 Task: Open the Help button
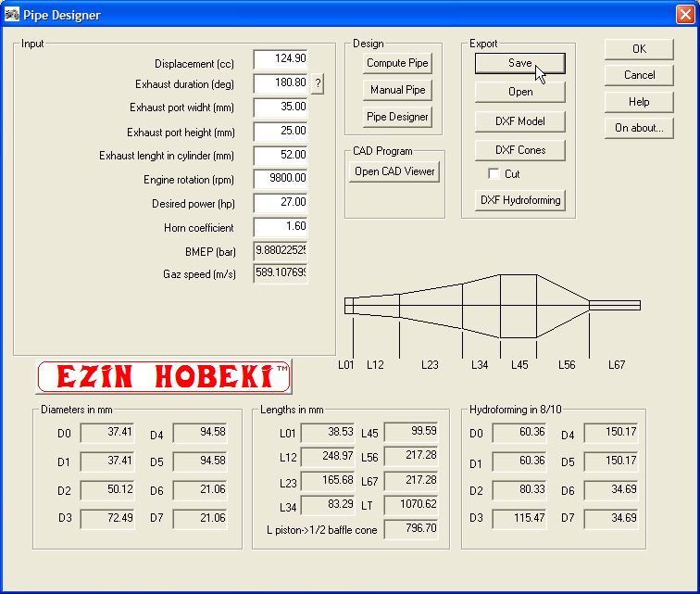point(639,102)
